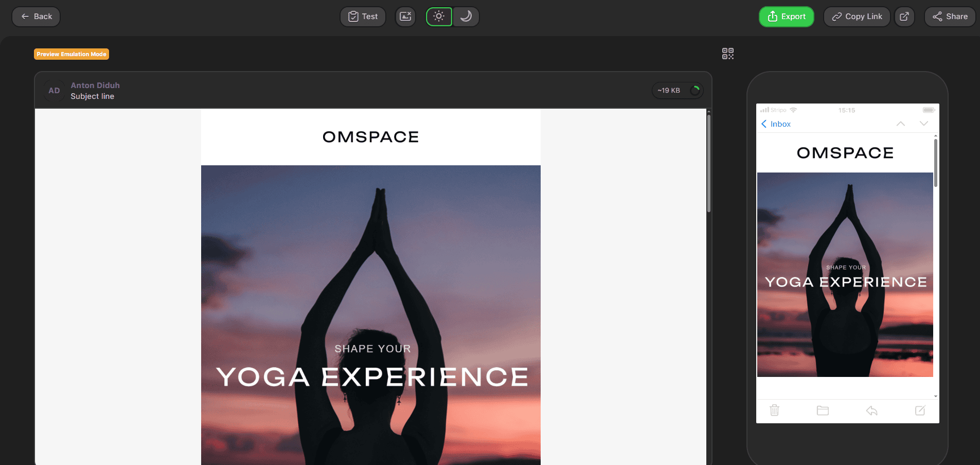The width and height of the screenshot is (980, 465).
Task: Switch to dark mode preview
Action: click(x=466, y=16)
